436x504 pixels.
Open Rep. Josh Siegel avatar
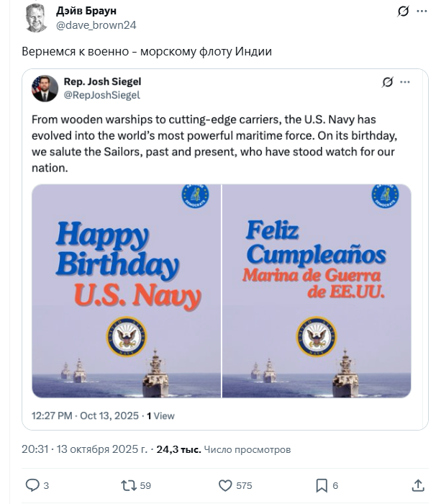pos(45,89)
